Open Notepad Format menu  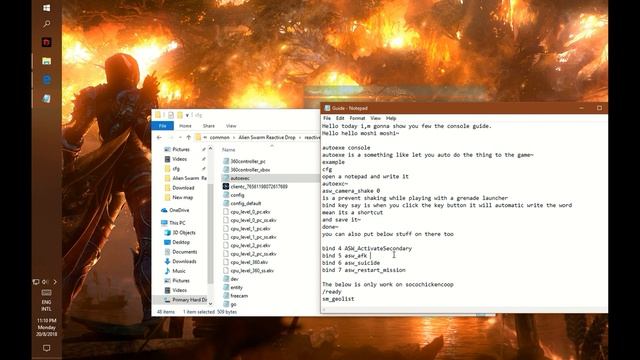pyautogui.click(x=357, y=118)
